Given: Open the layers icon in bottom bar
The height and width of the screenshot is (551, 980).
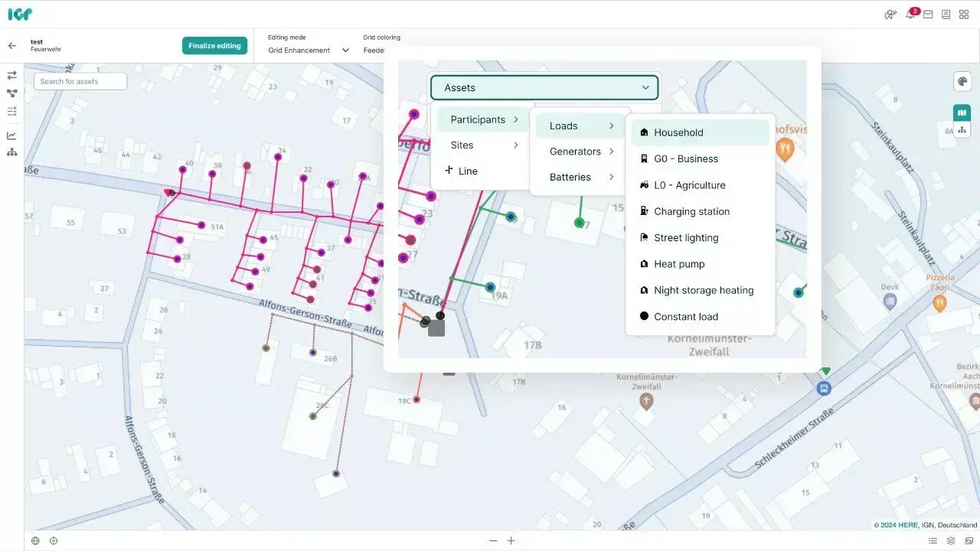Looking at the screenshot, I should [951, 541].
